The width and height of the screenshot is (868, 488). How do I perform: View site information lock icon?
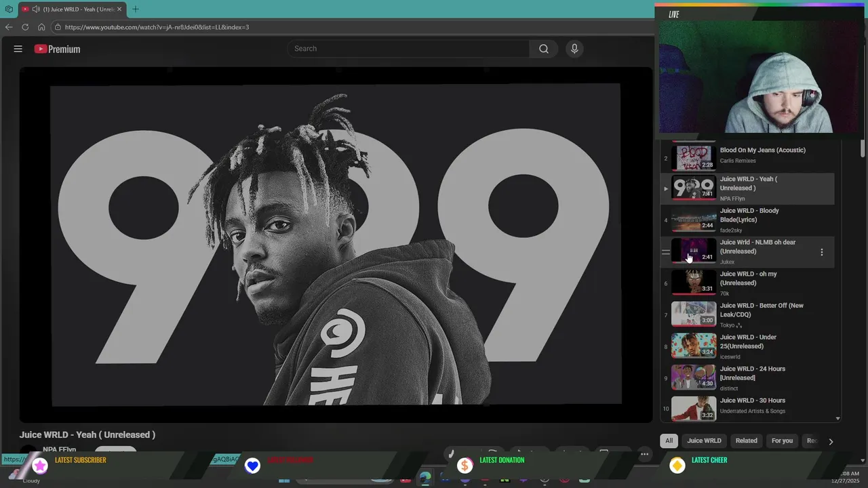[x=58, y=27]
